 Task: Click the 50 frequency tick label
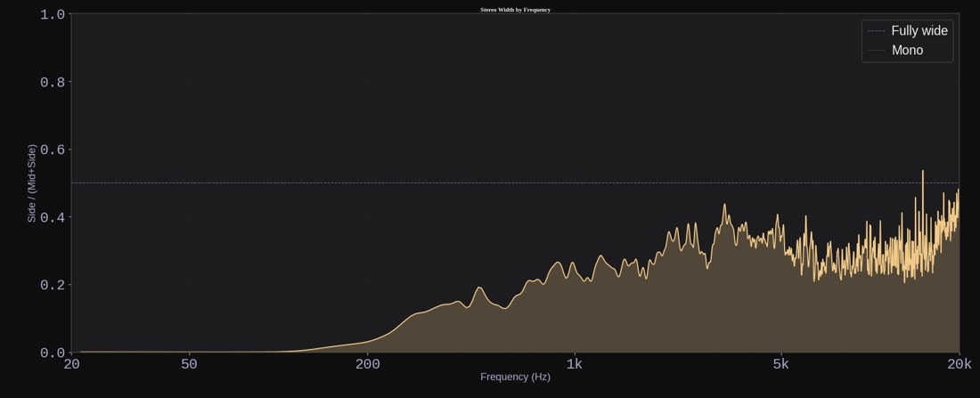pyautogui.click(x=189, y=364)
